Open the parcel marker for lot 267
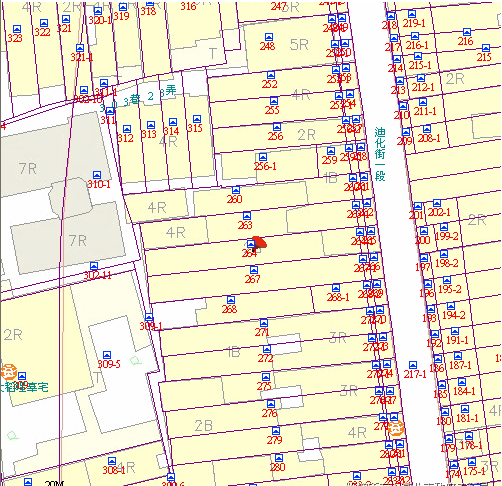 (x=254, y=270)
